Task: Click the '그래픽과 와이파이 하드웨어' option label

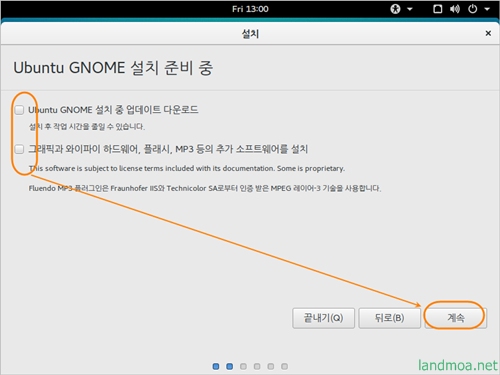Action: [x=168, y=149]
